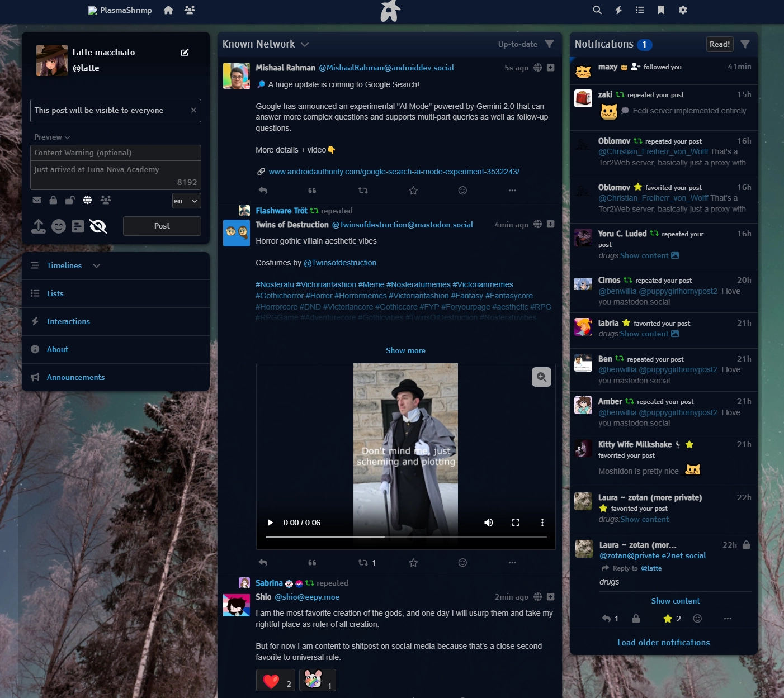The width and height of the screenshot is (784, 698).
Task: Open bookmarks from the top navigation
Action: 661,10
